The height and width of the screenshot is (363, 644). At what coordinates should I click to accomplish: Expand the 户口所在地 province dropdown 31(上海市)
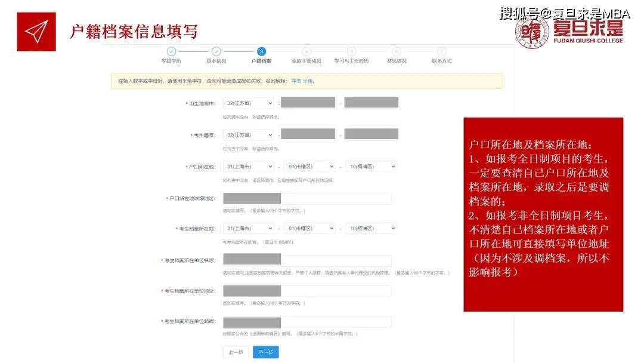coord(248,167)
